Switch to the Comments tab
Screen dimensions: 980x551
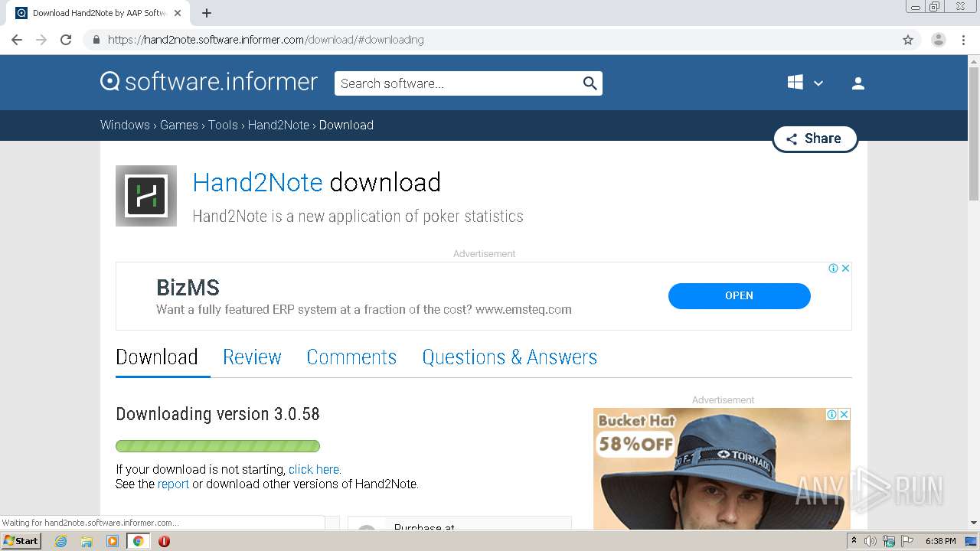351,357
